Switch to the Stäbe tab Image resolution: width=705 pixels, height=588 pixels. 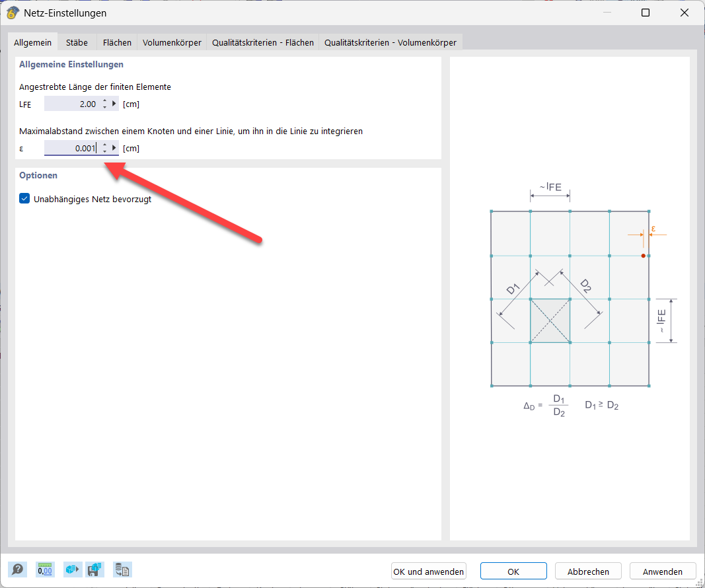coord(77,42)
